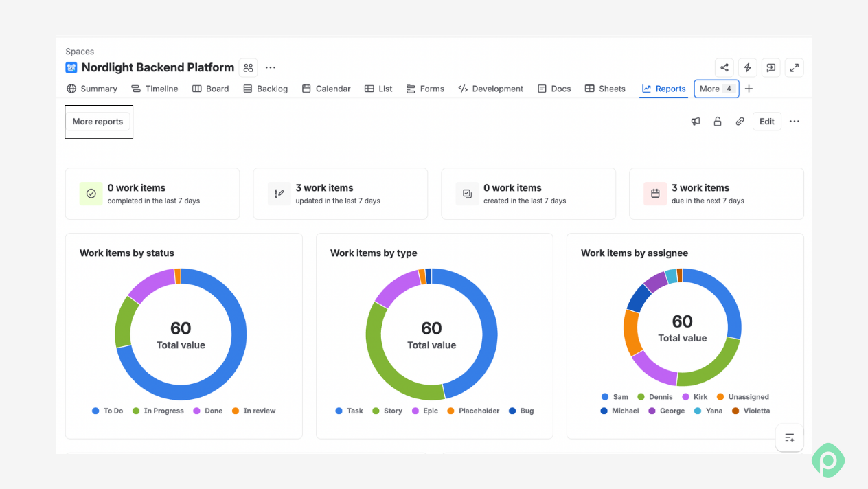Screen dimensions: 868x489
Task: Switch to the Timeline tab
Action: pos(155,89)
